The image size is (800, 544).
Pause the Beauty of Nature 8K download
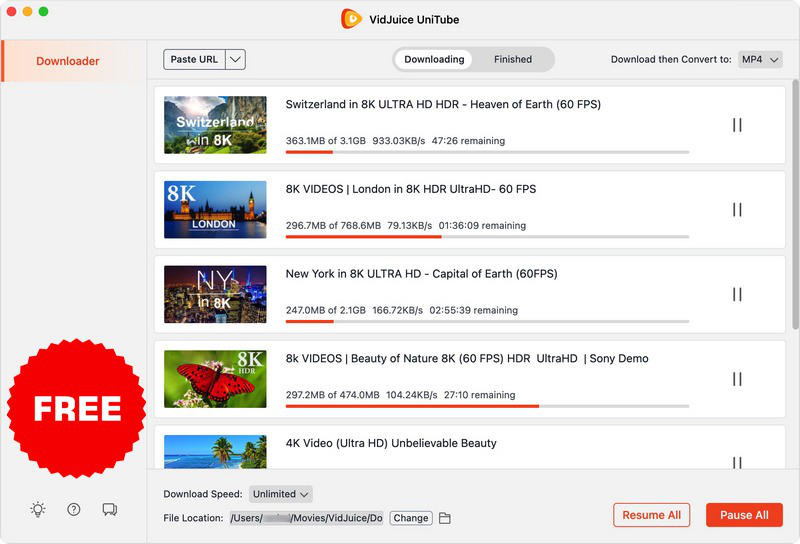[x=737, y=379]
